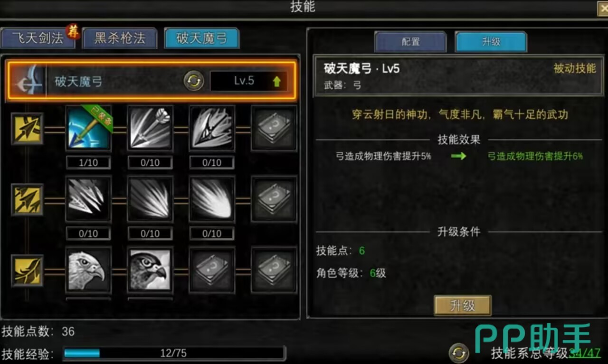Select the falcon head skill icon
The height and width of the screenshot is (364, 608).
[x=150, y=270]
